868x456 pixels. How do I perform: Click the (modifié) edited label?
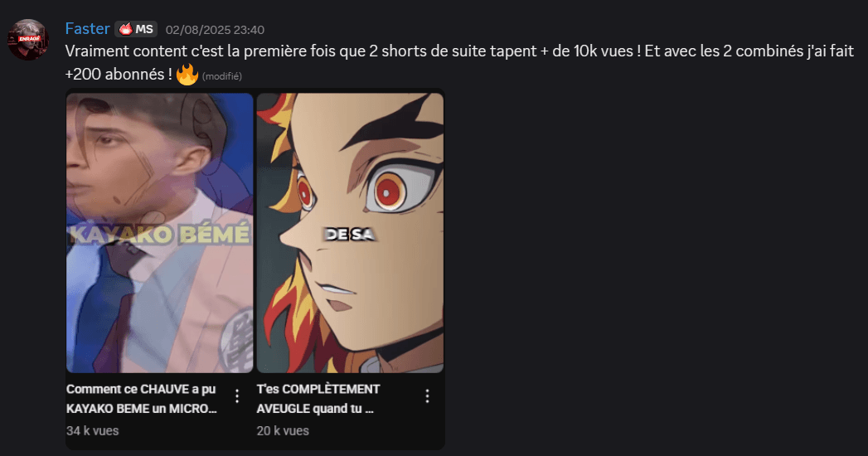(x=222, y=76)
